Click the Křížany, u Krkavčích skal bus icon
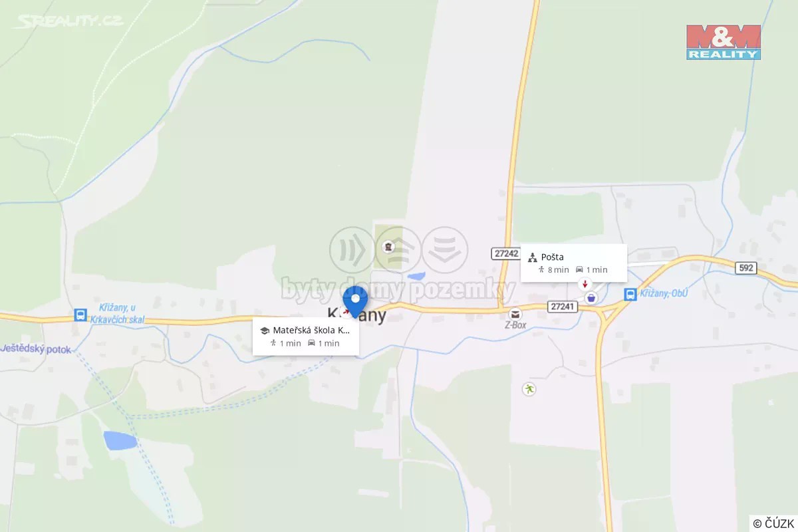The width and height of the screenshot is (798, 532). 80,314
